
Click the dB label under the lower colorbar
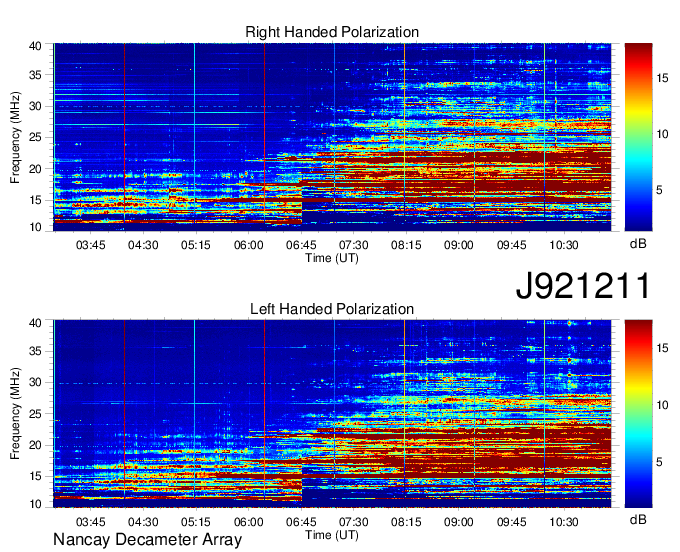tap(638, 519)
